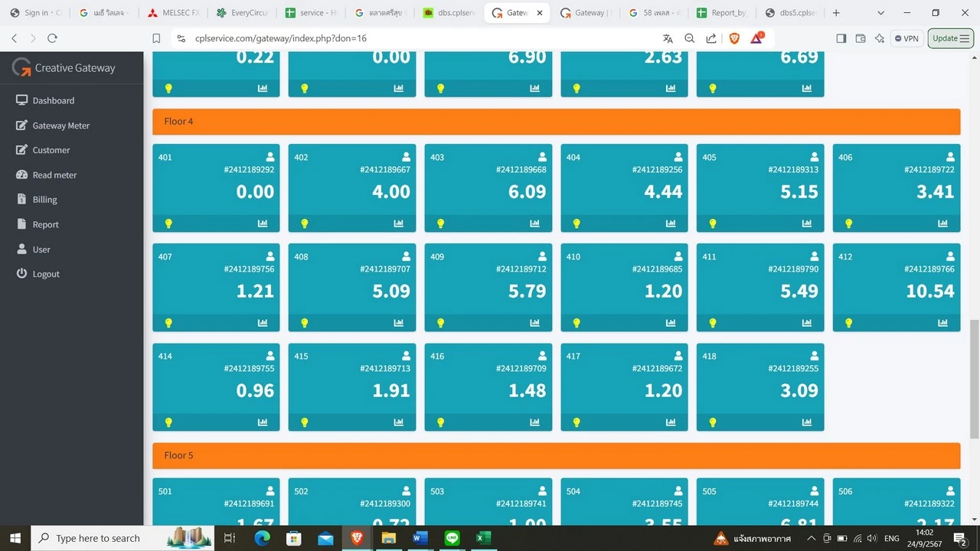980x551 pixels.
Task: Click the Logout power icon
Action: 21,273
